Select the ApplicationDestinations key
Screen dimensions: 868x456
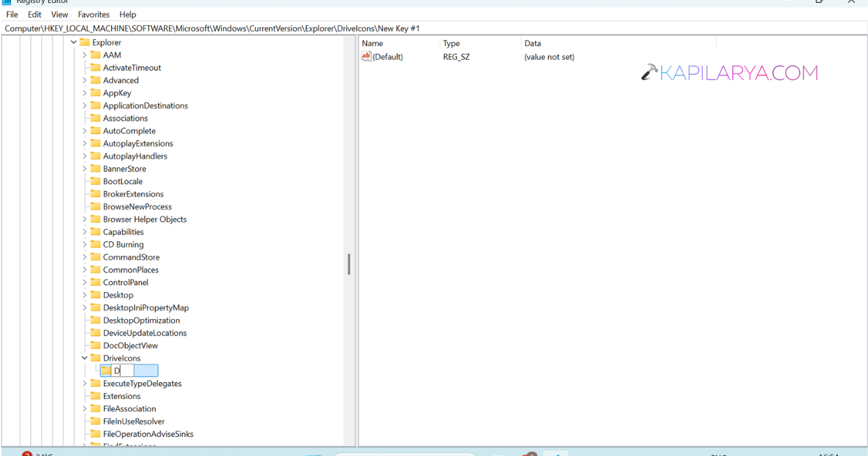tap(145, 106)
